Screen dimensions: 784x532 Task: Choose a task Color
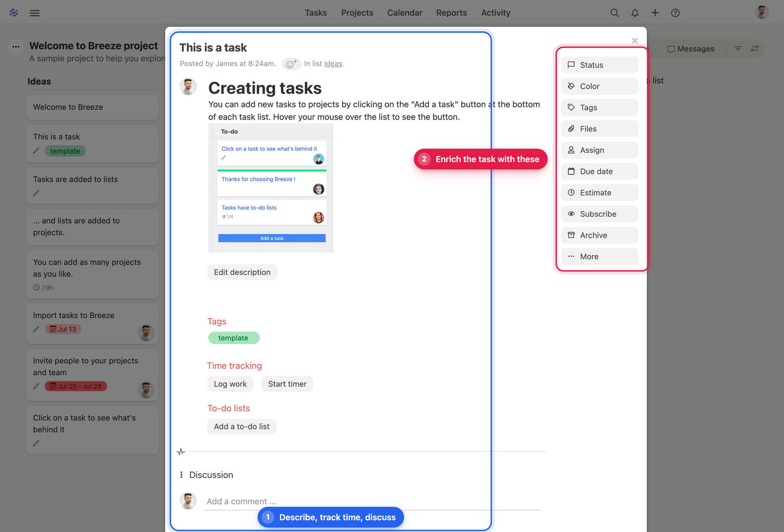click(x=600, y=86)
